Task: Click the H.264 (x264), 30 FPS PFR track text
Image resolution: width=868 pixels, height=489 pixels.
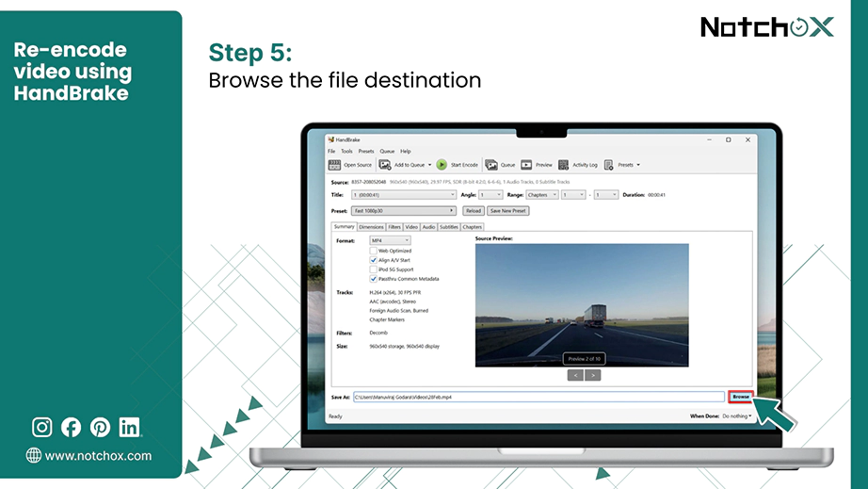Action: point(395,292)
